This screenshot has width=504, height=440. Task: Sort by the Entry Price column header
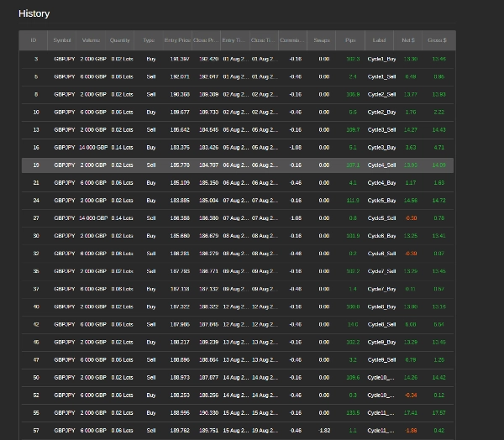177,40
